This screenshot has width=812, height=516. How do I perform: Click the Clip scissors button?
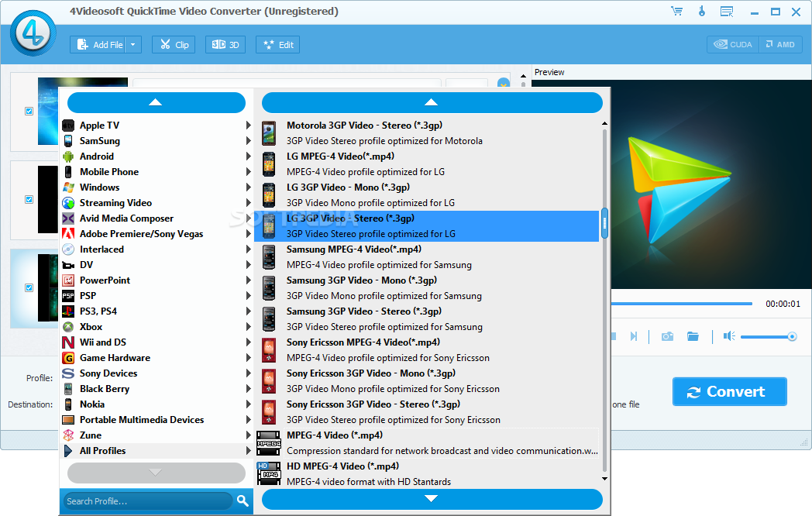click(x=174, y=45)
